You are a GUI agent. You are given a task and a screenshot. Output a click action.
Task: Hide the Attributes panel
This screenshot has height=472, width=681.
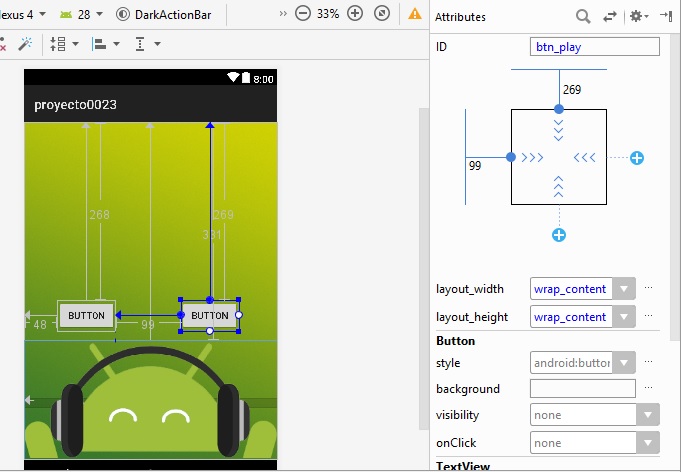pos(665,17)
